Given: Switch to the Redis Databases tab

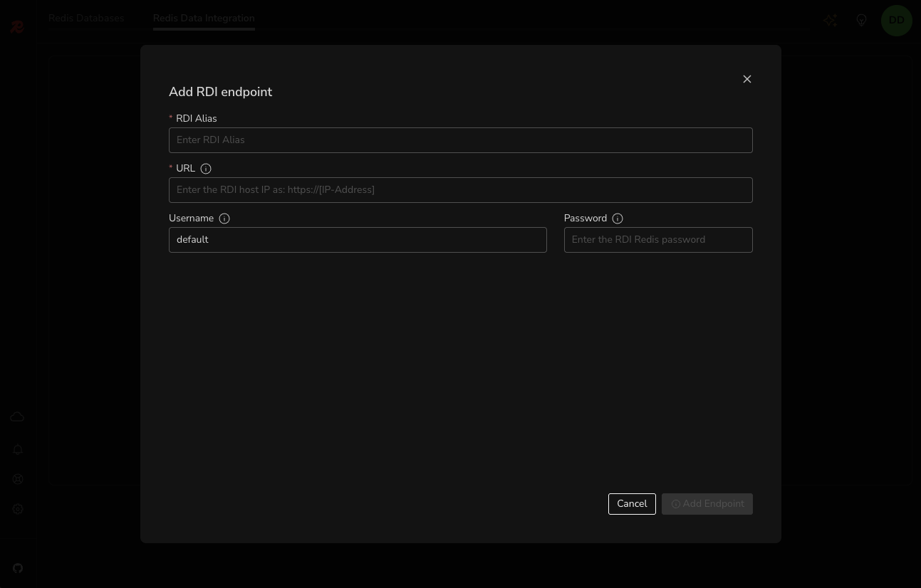Looking at the screenshot, I should (86, 19).
